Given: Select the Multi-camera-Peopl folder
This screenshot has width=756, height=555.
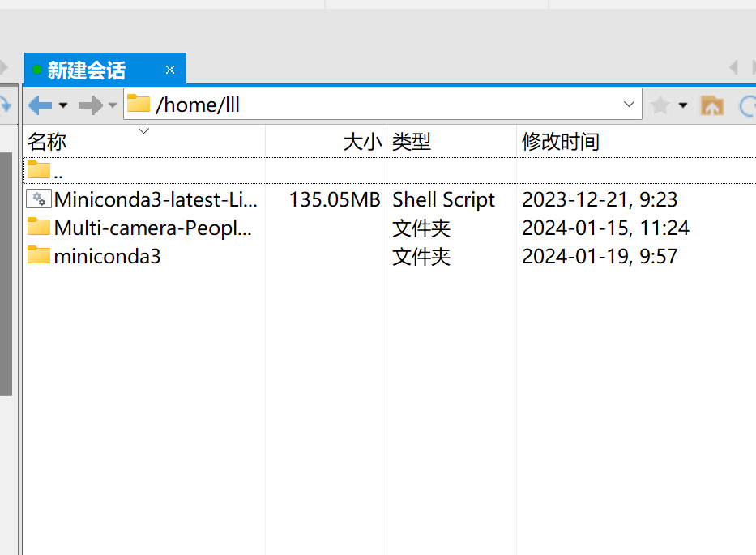Looking at the screenshot, I should [x=138, y=228].
